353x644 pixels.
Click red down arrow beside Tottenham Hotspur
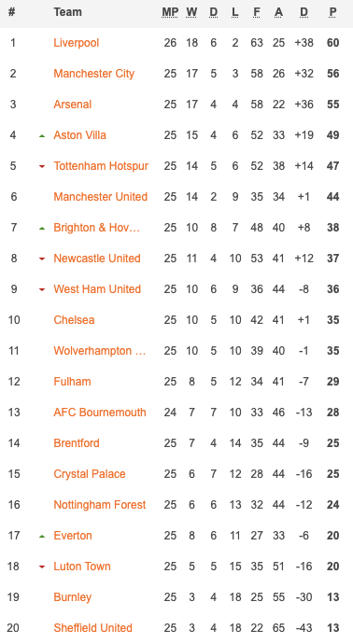[x=42, y=166]
